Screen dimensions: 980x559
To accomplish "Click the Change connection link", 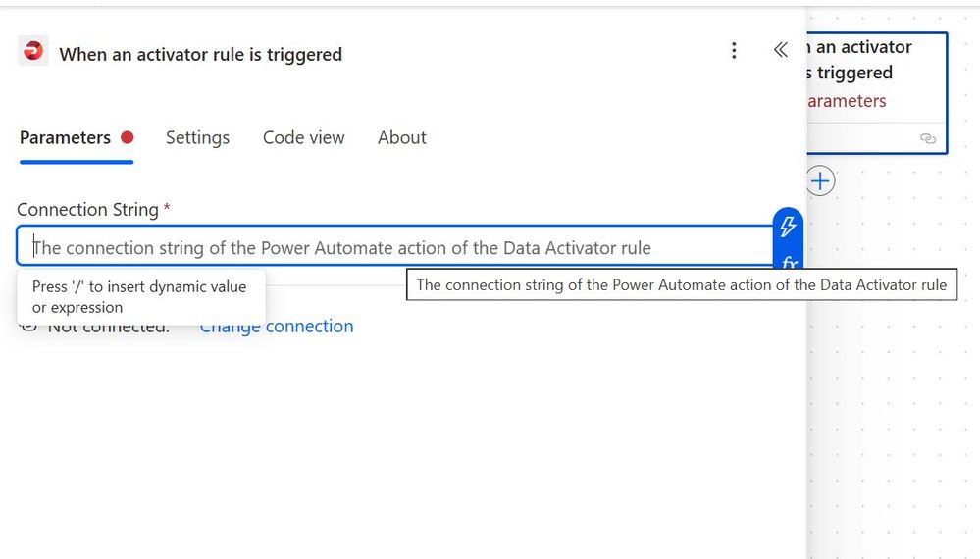I will (x=277, y=327).
